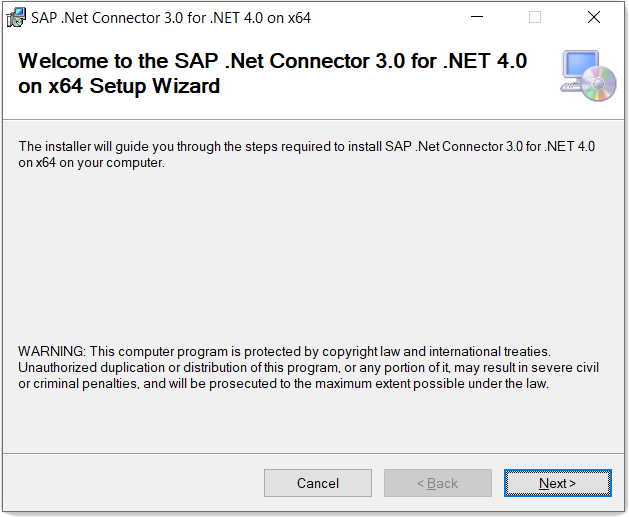Click the greyed-out maximize box
The width and height of the screenshot is (629, 517).
point(535,17)
